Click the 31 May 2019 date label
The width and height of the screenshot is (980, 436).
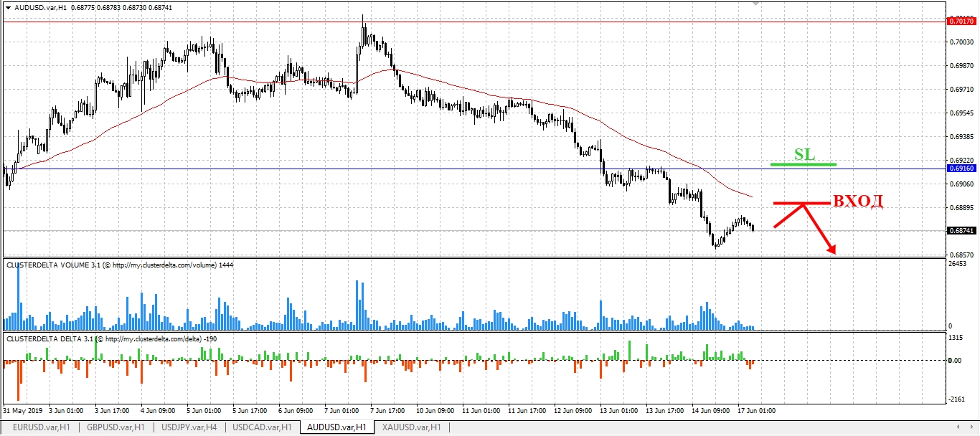click(23, 411)
